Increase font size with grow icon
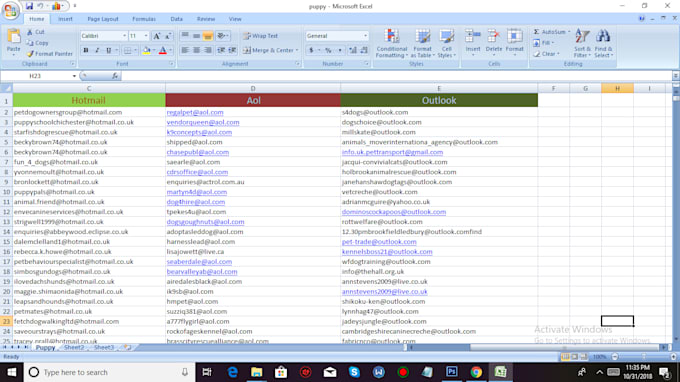The image size is (680, 382). coord(157,36)
